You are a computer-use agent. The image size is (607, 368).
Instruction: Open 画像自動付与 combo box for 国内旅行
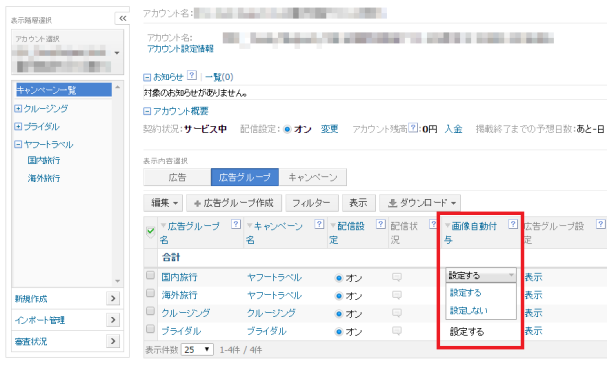481,276
